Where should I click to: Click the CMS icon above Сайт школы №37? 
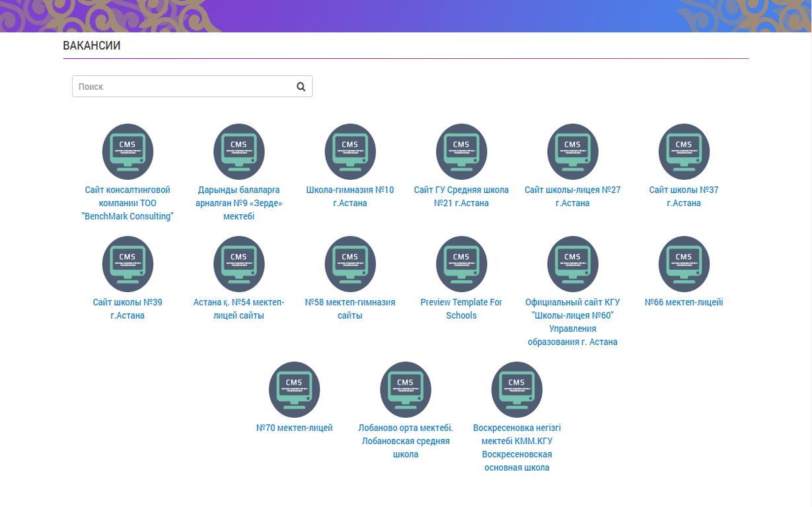click(x=684, y=151)
